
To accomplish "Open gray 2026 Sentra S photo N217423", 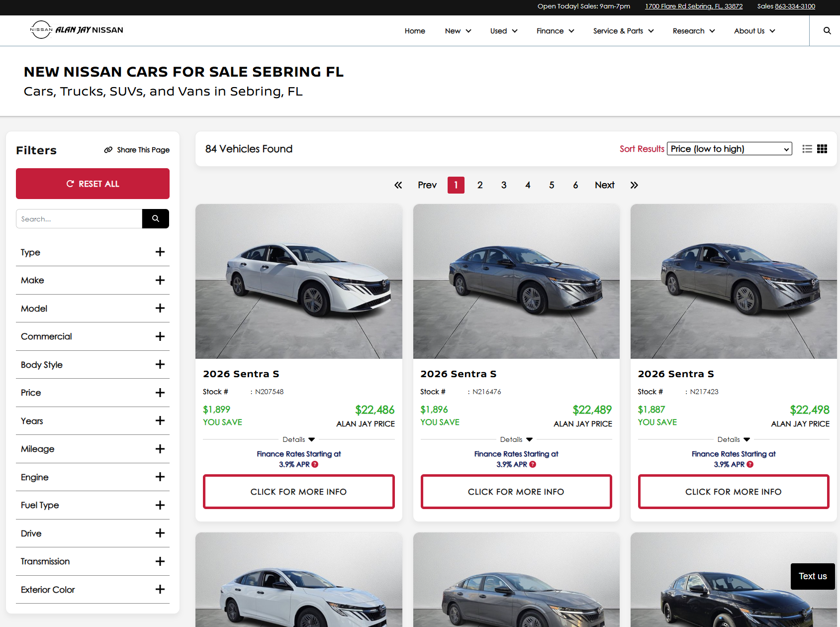I will 734,281.
